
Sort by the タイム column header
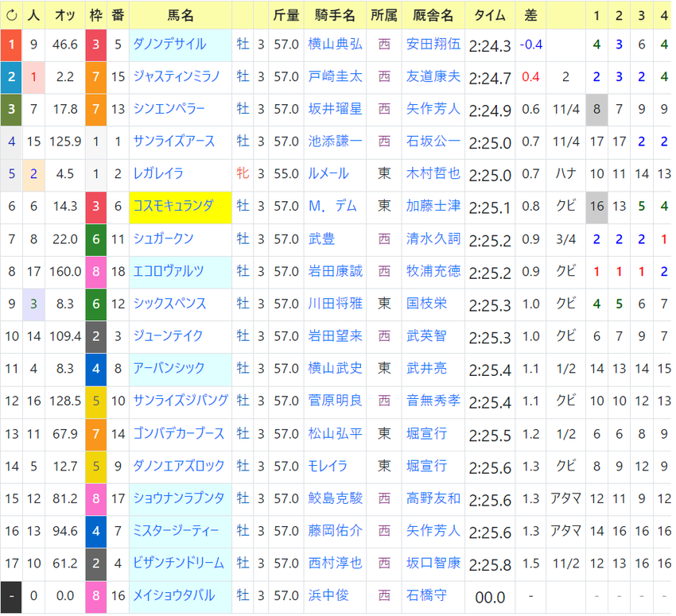[490, 16]
